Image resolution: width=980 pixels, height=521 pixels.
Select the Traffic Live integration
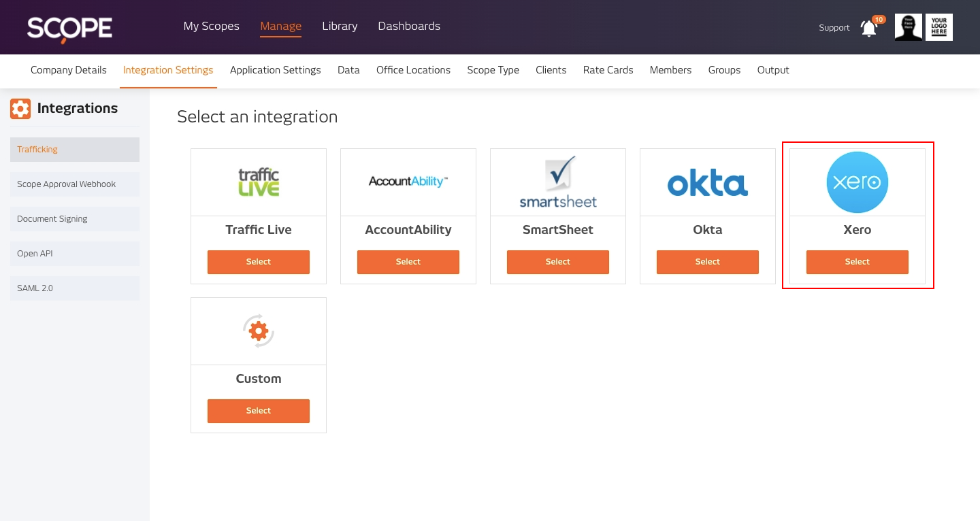coord(259,262)
